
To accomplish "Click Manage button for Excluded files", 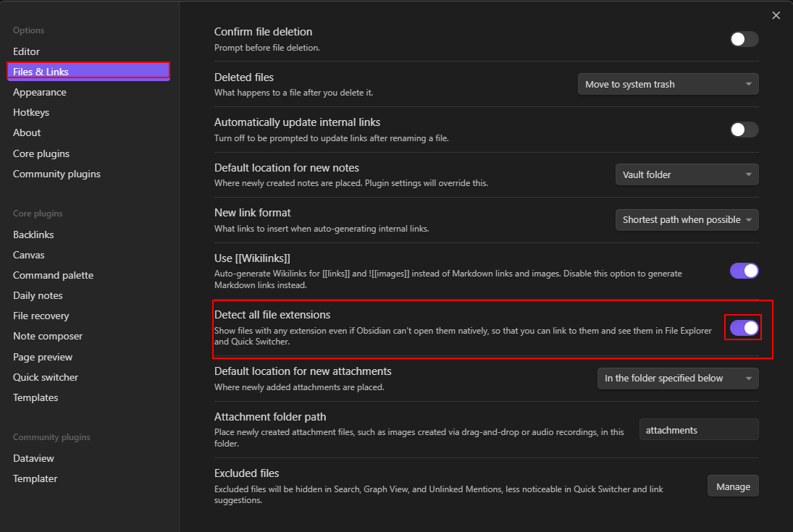I will [x=733, y=486].
